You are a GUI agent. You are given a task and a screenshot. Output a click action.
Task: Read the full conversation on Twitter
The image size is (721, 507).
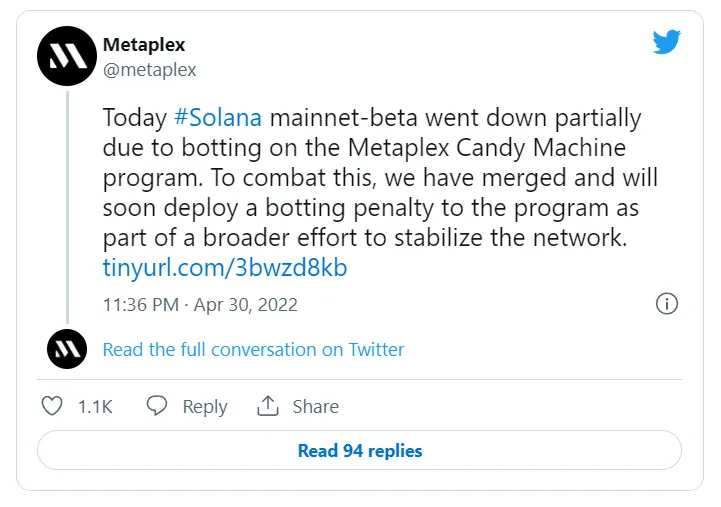point(253,350)
